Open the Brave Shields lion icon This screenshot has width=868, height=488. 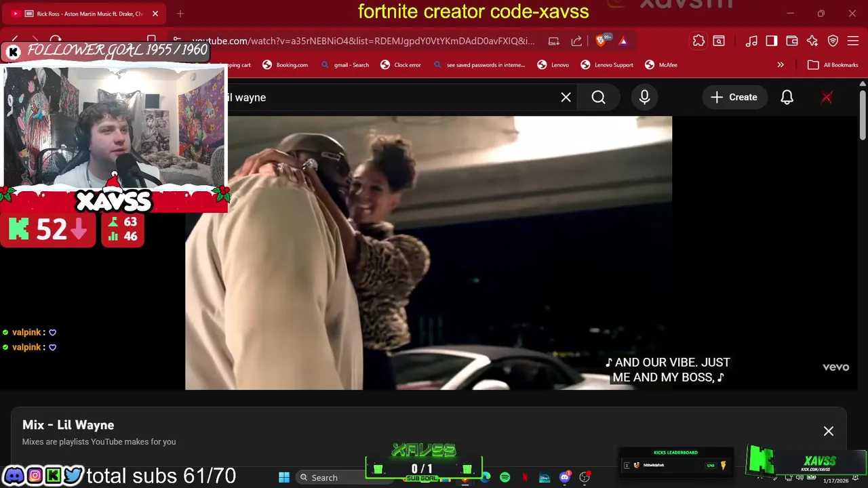(600, 41)
